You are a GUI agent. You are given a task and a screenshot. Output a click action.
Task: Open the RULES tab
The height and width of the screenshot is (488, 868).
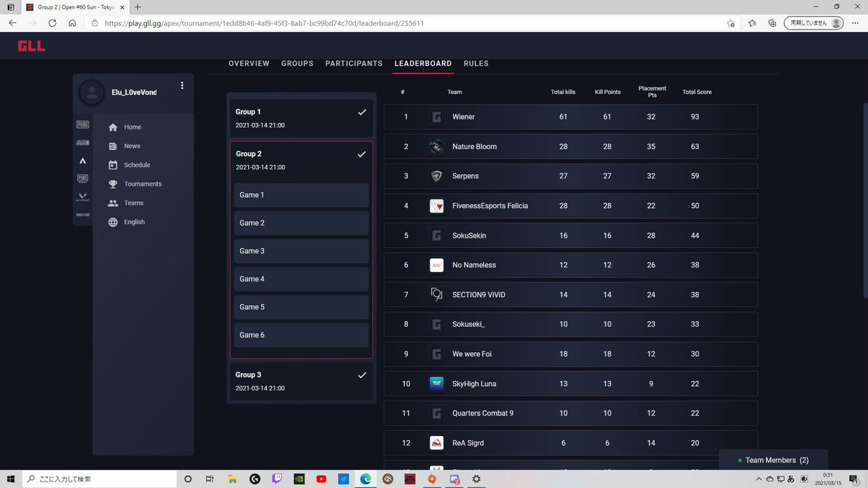tap(476, 64)
